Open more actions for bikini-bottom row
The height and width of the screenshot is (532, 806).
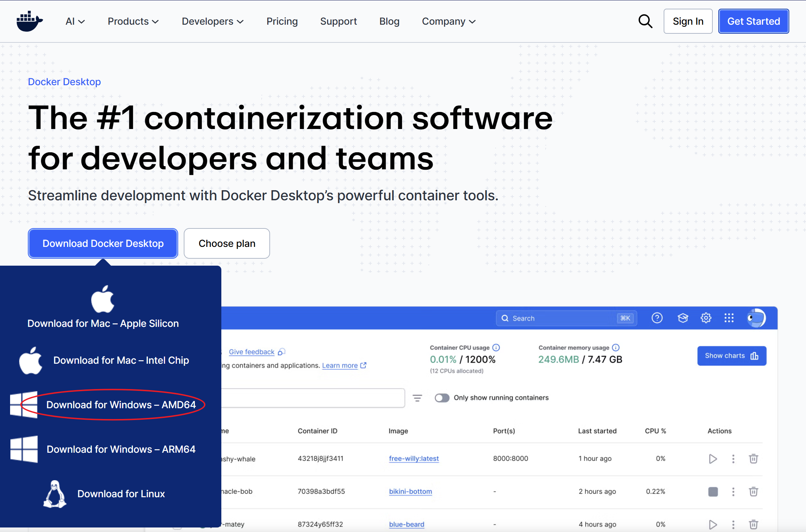[x=733, y=491]
